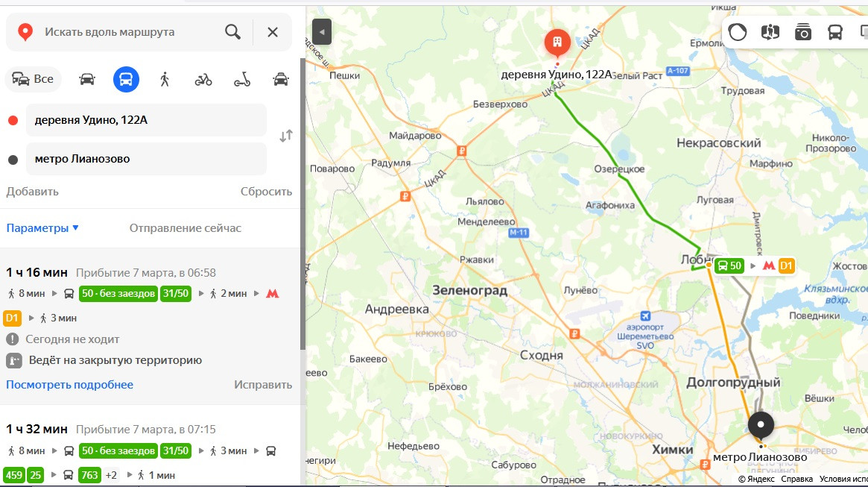Select the 'Все' transport modes tab
Viewport: 868px width, 487px height.
[x=34, y=78]
